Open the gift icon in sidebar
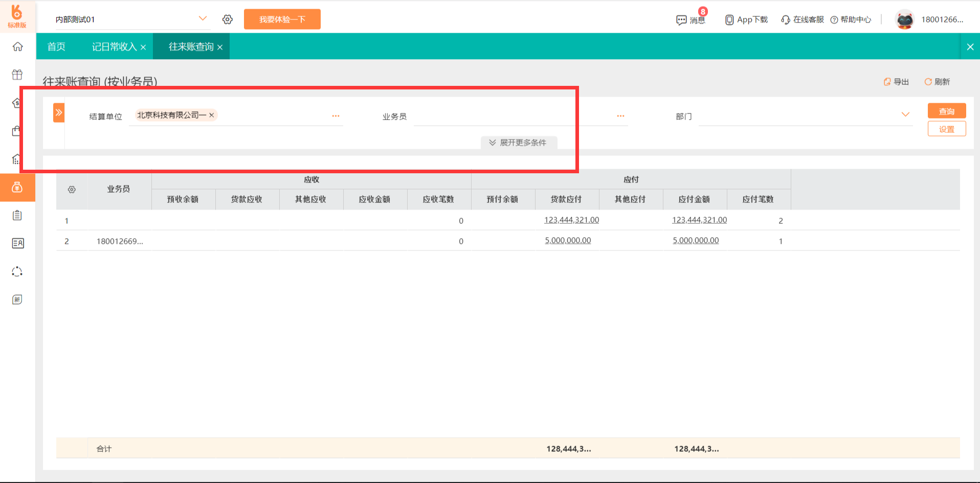 point(17,75)
